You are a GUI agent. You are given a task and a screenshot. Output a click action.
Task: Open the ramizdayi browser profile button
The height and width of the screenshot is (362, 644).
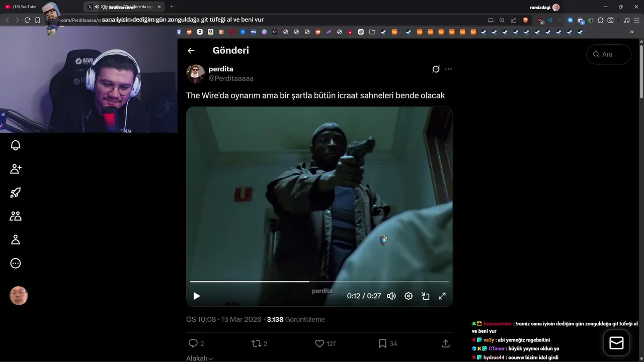tap(544, 7)
